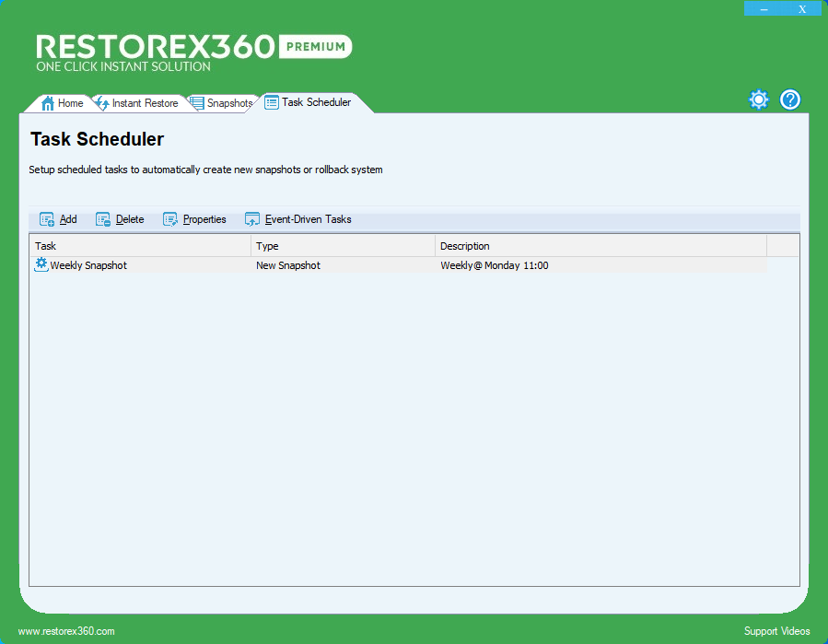Open the Support Videos link

tap(776, 631)
